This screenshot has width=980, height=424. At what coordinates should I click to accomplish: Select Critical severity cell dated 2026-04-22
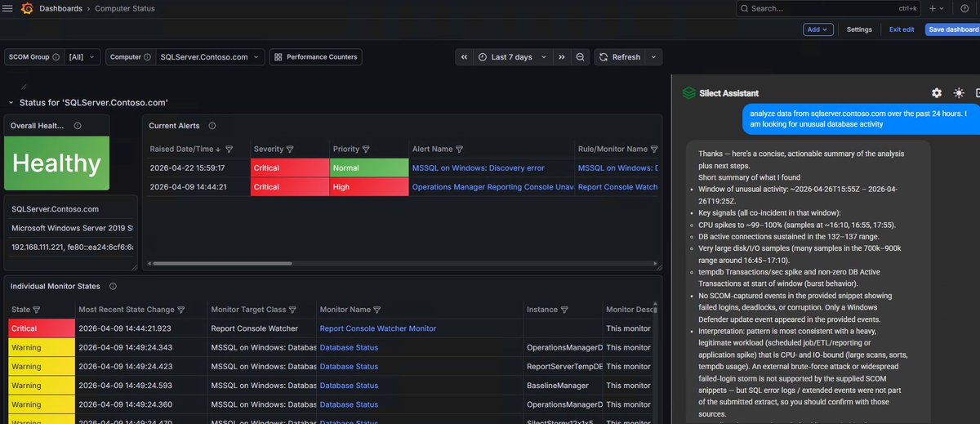pos(288,167)
